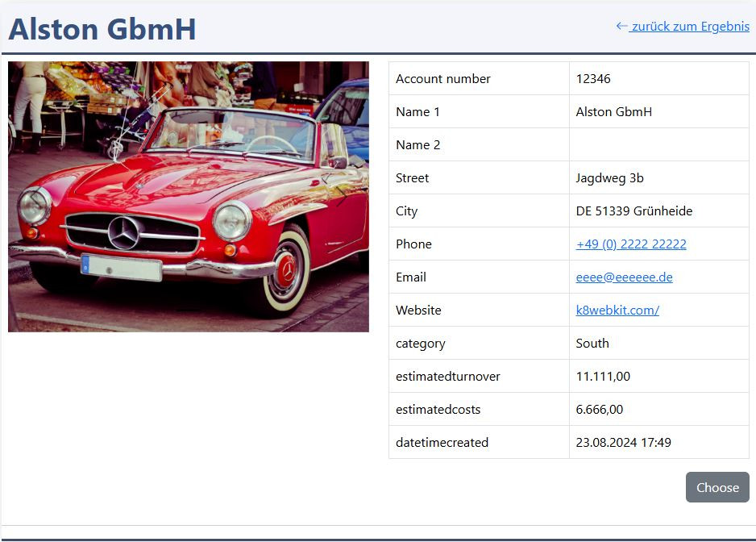Open the eeee@eeeeee.de email link

(624, 277)
